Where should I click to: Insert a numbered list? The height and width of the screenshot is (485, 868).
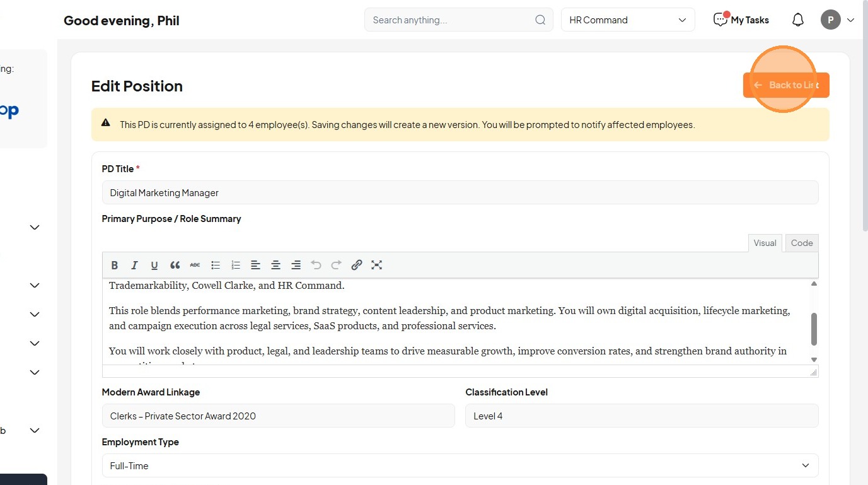[236, 265]
